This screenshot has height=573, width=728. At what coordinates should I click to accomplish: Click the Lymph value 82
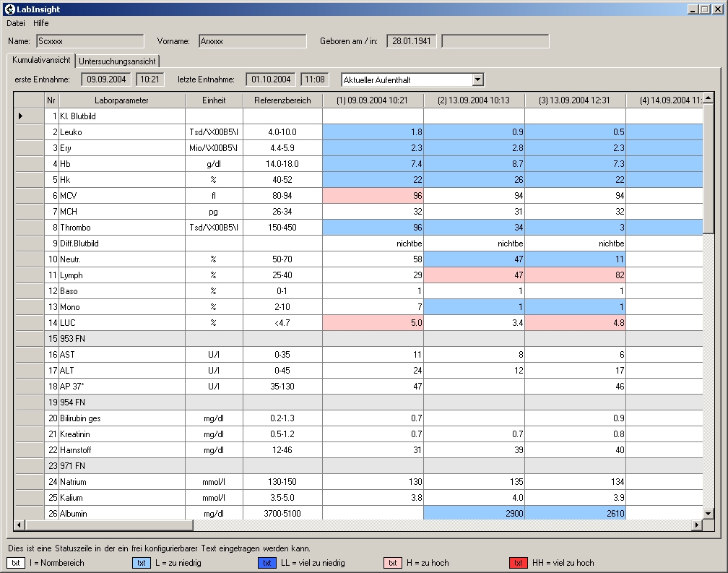click(575, 275)
